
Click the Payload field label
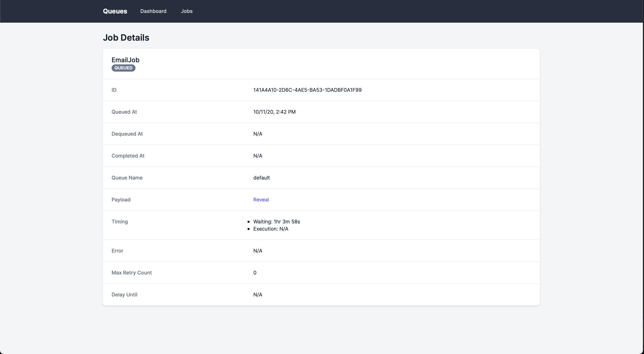pos(121,199)
